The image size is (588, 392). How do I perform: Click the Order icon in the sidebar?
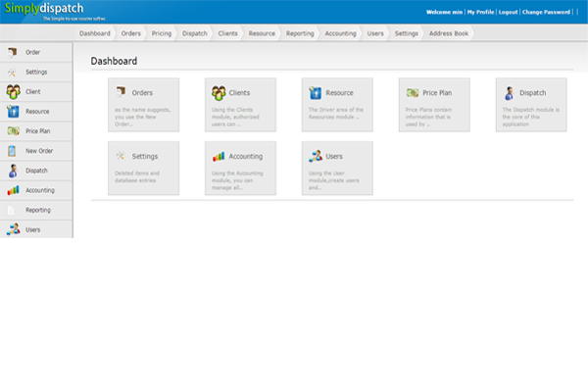[x=13, y=52]
